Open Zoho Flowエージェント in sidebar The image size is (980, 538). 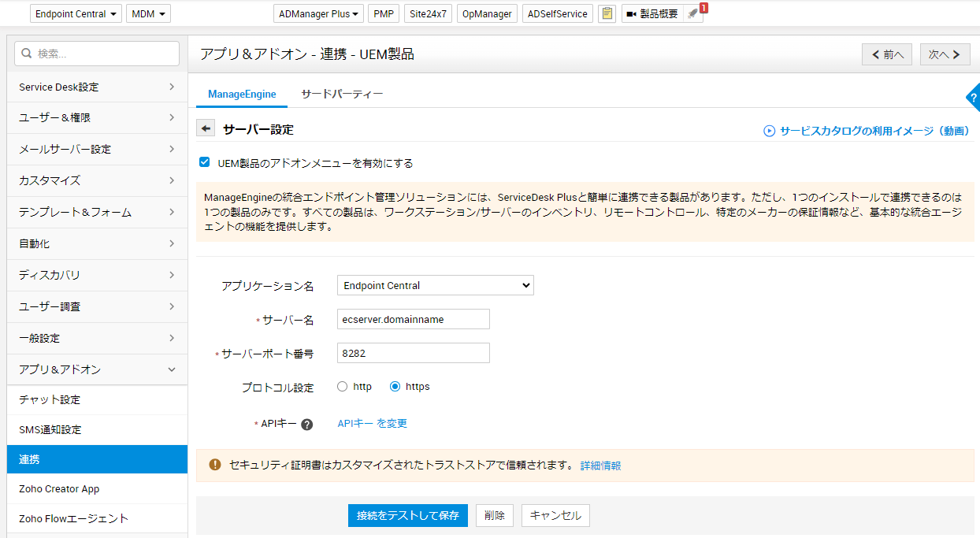coord(97,518)
